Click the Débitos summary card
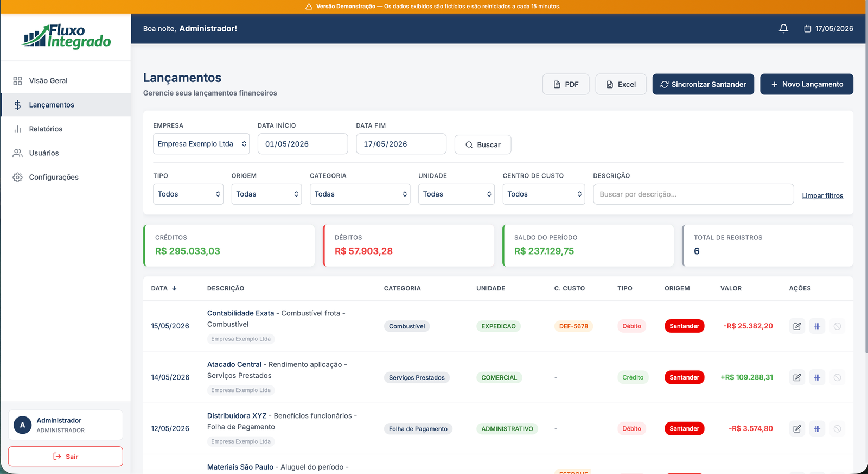 click(409, 245)
